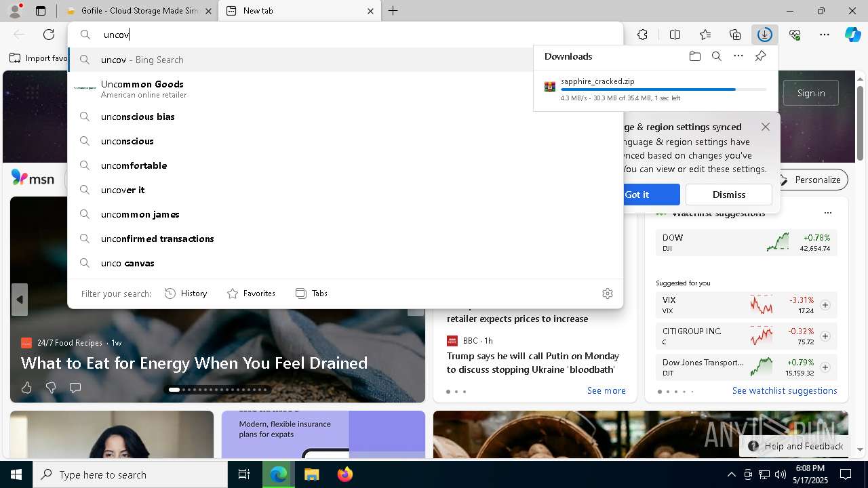Open a new tab with plus button
The width and height of the screenshot is (868, 488).
(x=393, y=11)
